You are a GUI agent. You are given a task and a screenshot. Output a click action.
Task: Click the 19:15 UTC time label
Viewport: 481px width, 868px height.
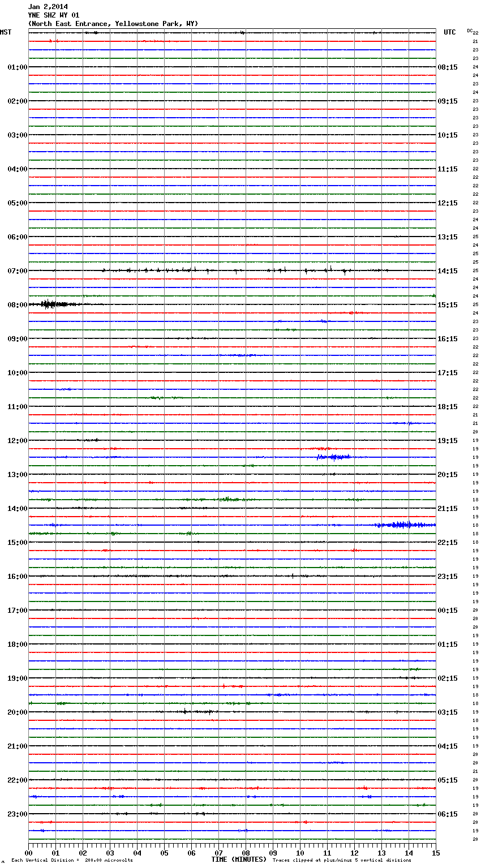pos(448,441)
